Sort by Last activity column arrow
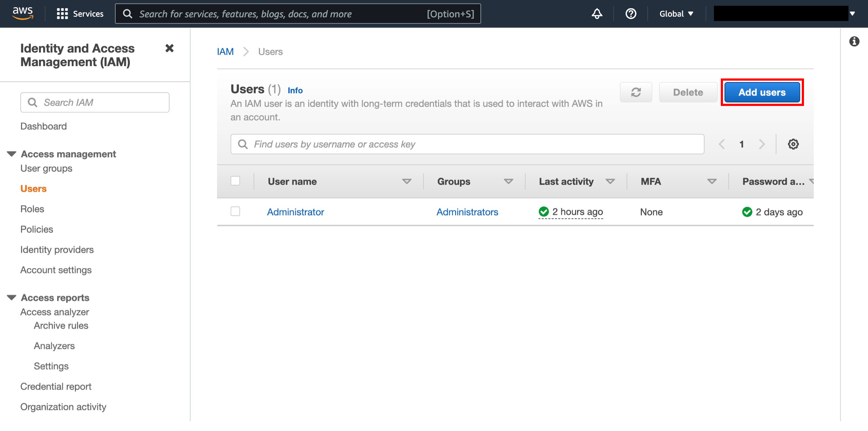Image resolution: width=868 pixels, height=431 pixels. pos(610,182)
